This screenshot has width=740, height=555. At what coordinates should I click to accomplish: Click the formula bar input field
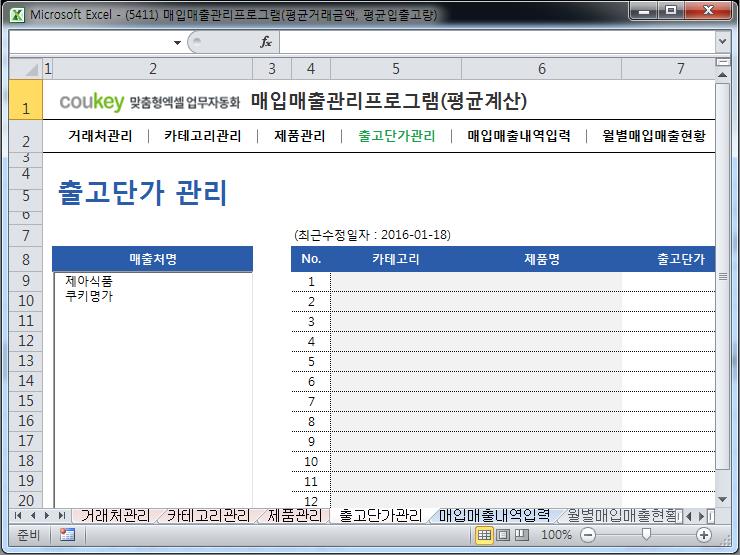(497, 42)
